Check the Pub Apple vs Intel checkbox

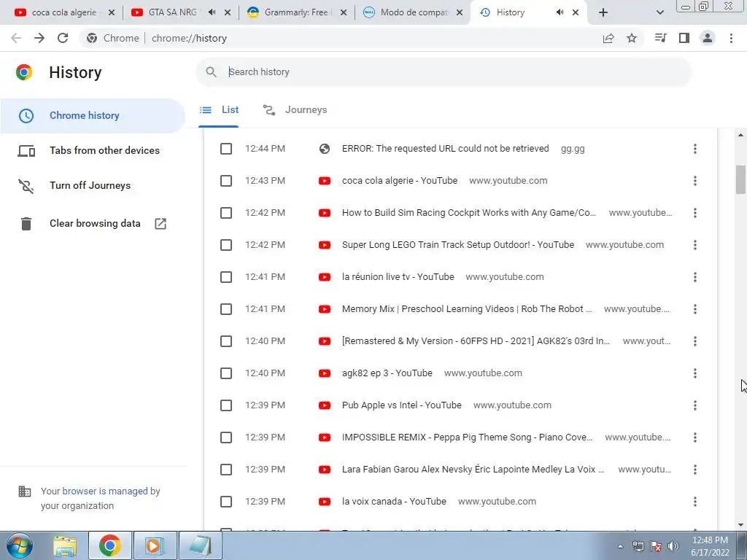click(226, 405)
